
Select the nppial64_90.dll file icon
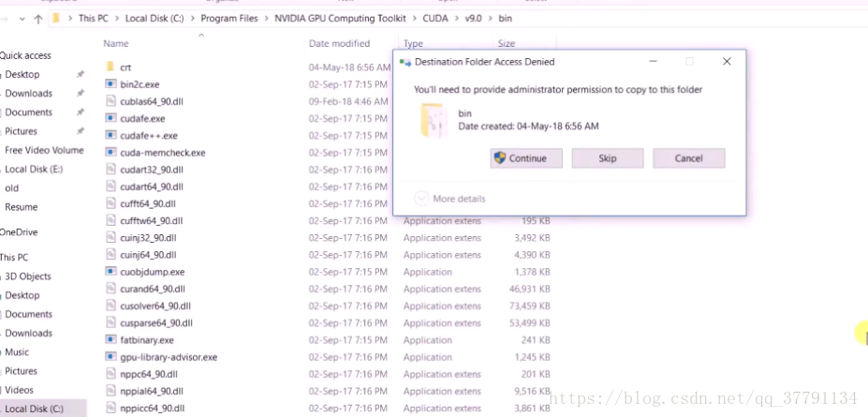[110, 391]
